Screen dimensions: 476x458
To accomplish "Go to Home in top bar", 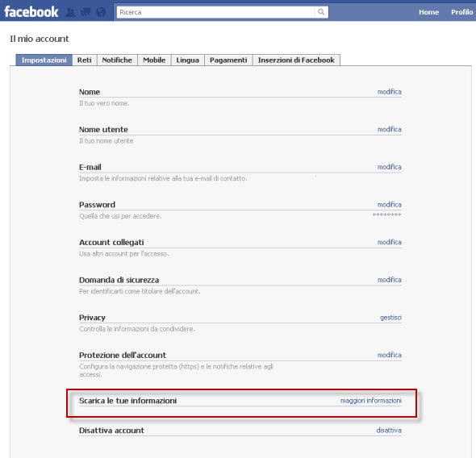I will point(428,12).
